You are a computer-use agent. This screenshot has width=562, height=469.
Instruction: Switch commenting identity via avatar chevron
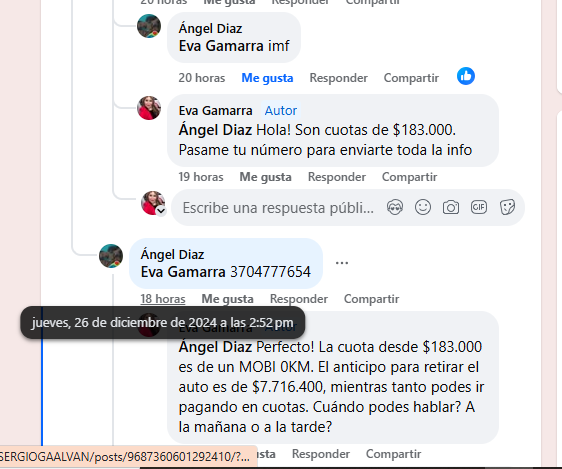161,211
